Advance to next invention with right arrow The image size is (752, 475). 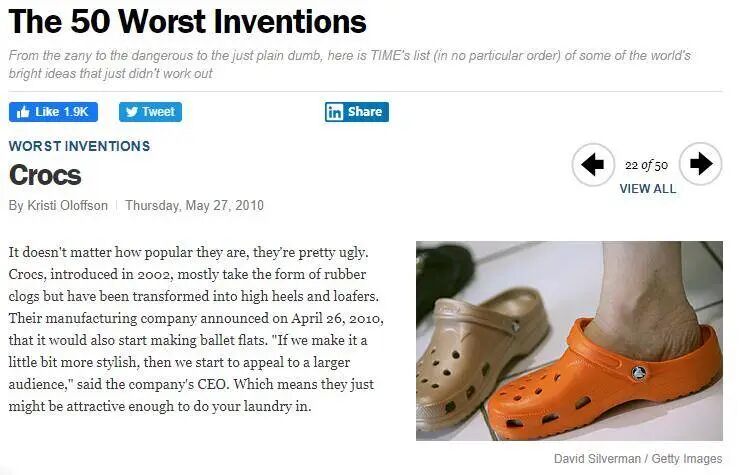(x=701, y=164)
